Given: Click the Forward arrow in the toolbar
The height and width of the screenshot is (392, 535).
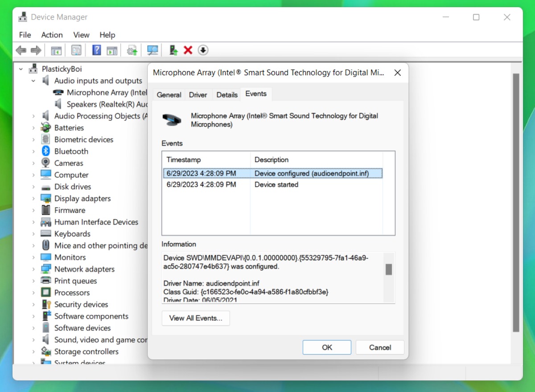Looking at the screenshot, I should click(x=36, y=50).
